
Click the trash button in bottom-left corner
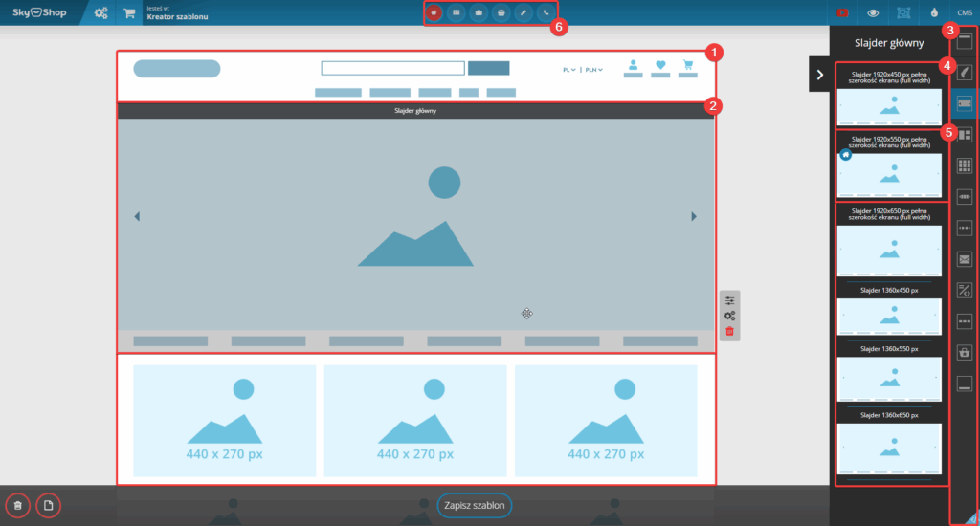pyautogui.click(x=17, y=505)
